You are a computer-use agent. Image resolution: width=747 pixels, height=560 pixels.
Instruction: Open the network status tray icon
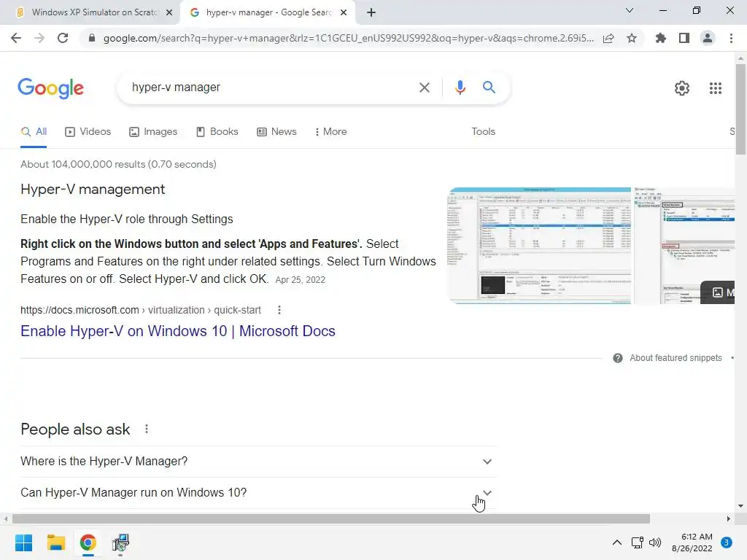pyautogui.click(x=637, y=542)
